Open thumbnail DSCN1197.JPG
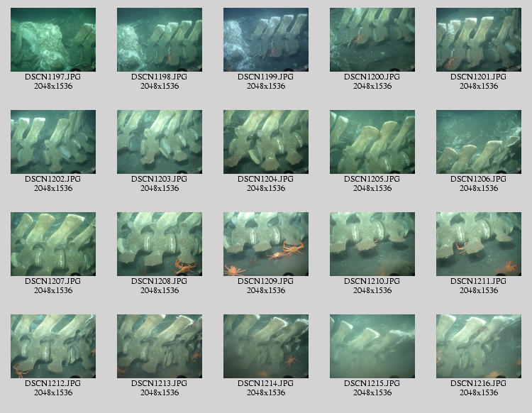Screen dimensions: 532x413 click(53, 40)
